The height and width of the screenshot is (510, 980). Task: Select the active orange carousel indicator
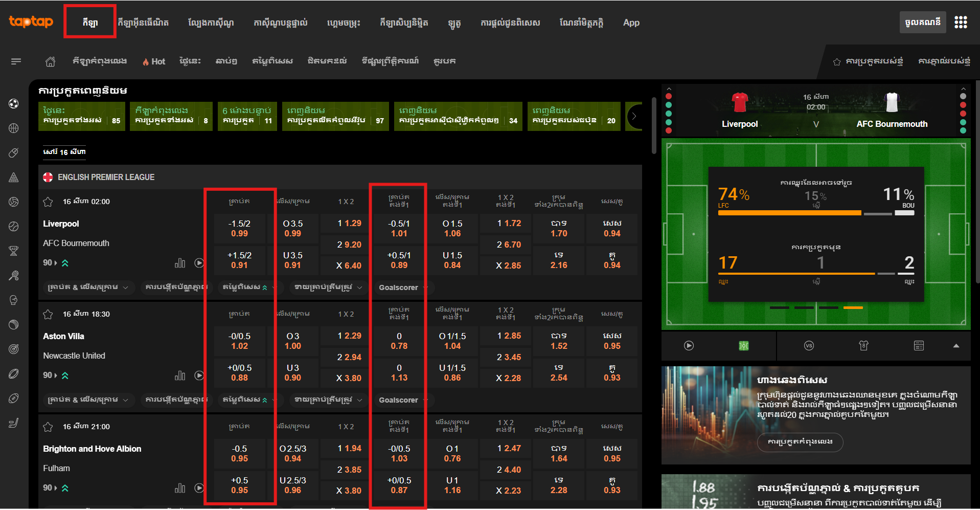(853, 307)
